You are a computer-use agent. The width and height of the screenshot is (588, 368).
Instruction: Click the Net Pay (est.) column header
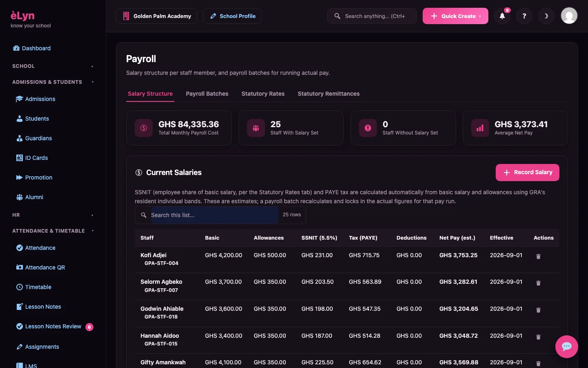pos(457,238)
